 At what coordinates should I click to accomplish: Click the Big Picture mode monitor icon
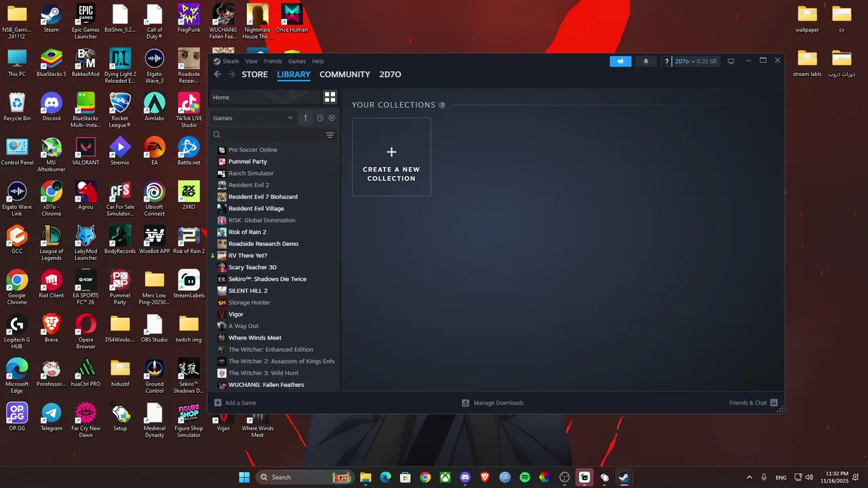pyautogui.click(x=731, y=61)
